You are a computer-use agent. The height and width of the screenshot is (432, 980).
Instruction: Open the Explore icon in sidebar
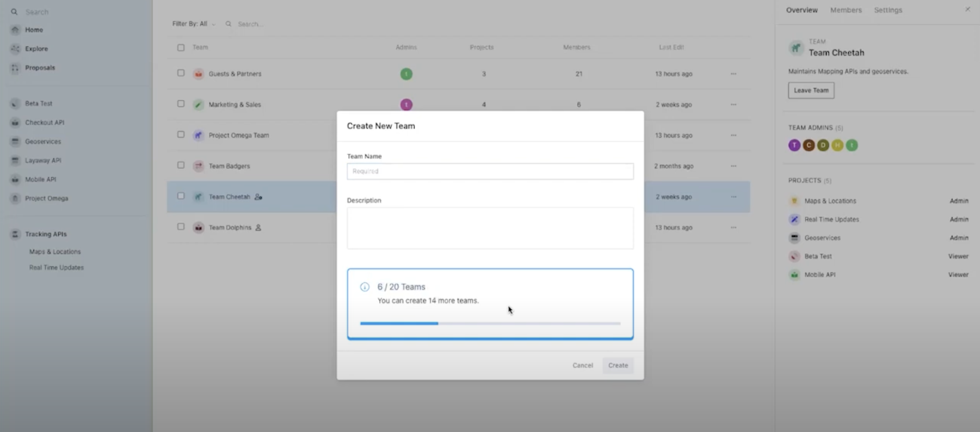point(15,49)
